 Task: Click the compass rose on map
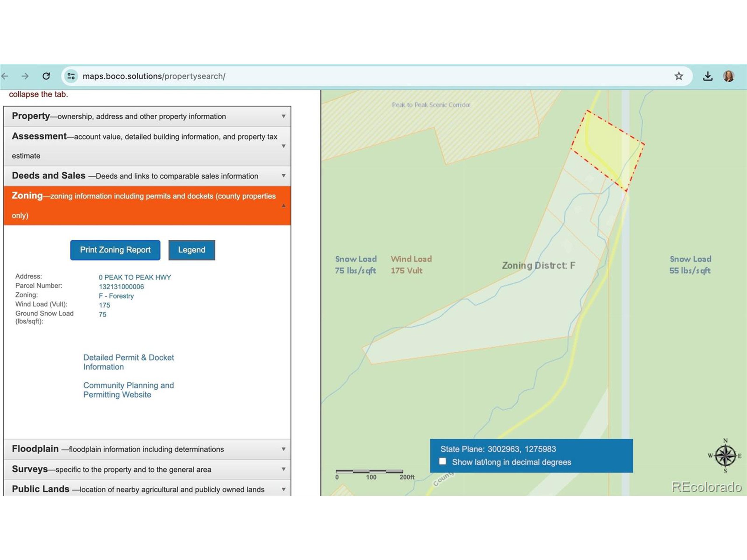(725, 456)
